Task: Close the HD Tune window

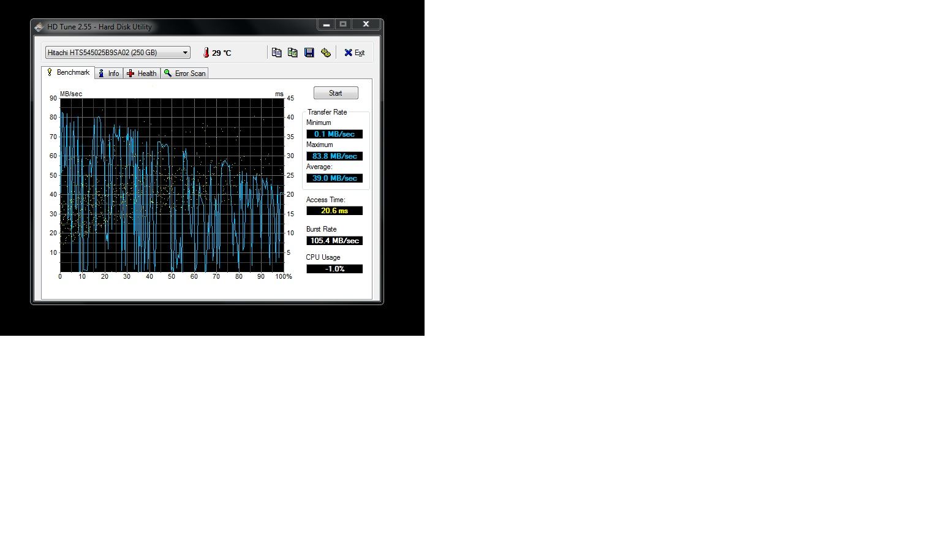Action: (x=366, y=25)
